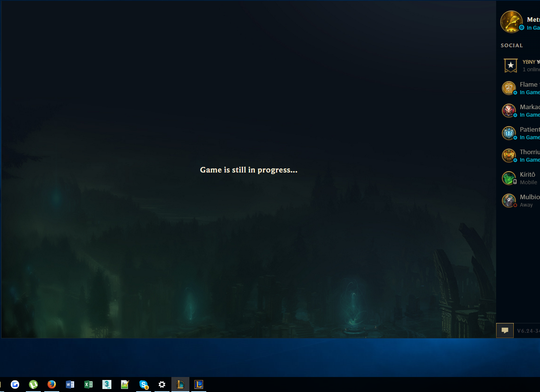Click the '1 online' club member count

pos(531,69)
